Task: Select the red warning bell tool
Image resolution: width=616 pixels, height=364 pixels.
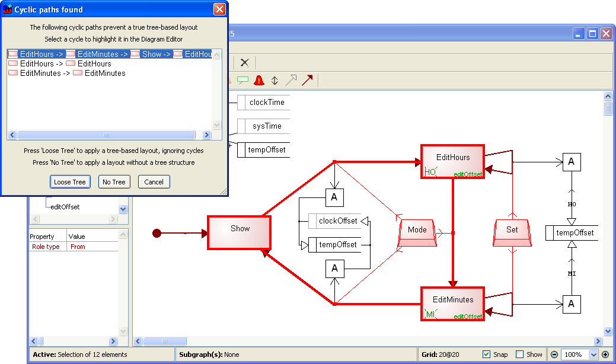Action: click(258, 80)
